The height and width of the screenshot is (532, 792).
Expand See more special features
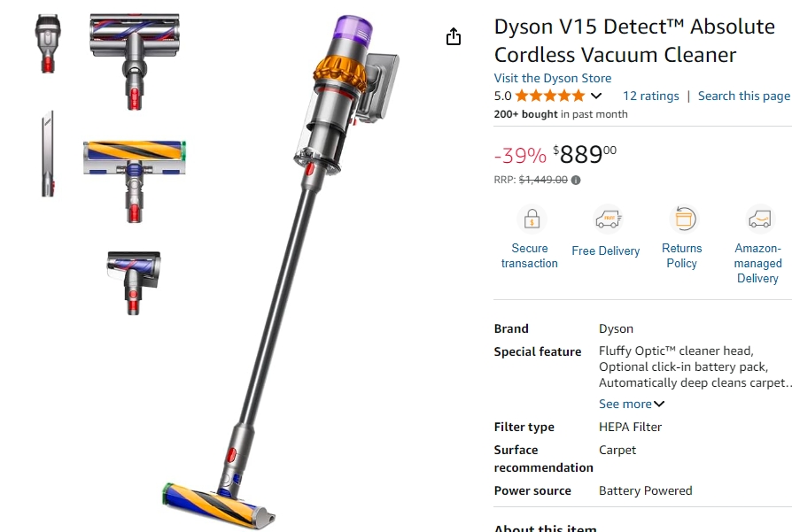coord(632,404)
